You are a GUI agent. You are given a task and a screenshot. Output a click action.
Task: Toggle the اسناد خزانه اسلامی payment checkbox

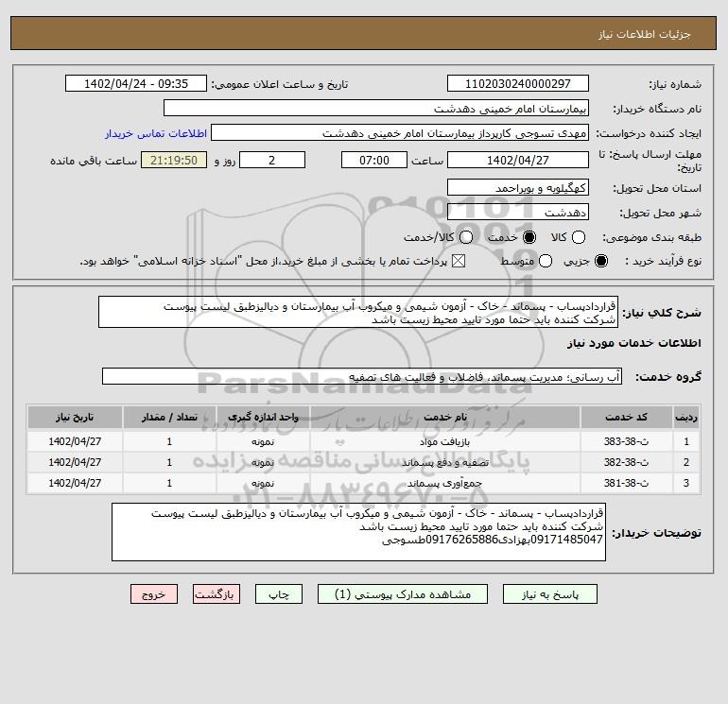pos(459,261)
